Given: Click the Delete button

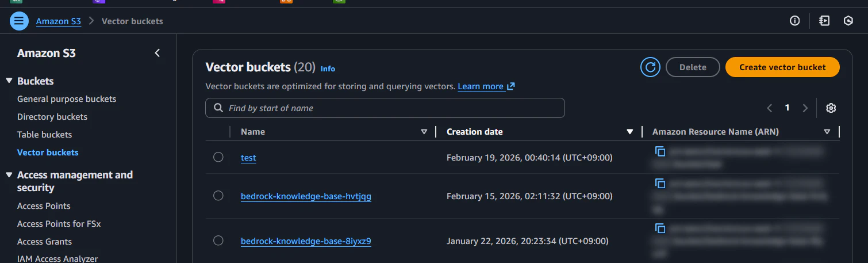Looking at the screenshot, I should tap(693, 67).
